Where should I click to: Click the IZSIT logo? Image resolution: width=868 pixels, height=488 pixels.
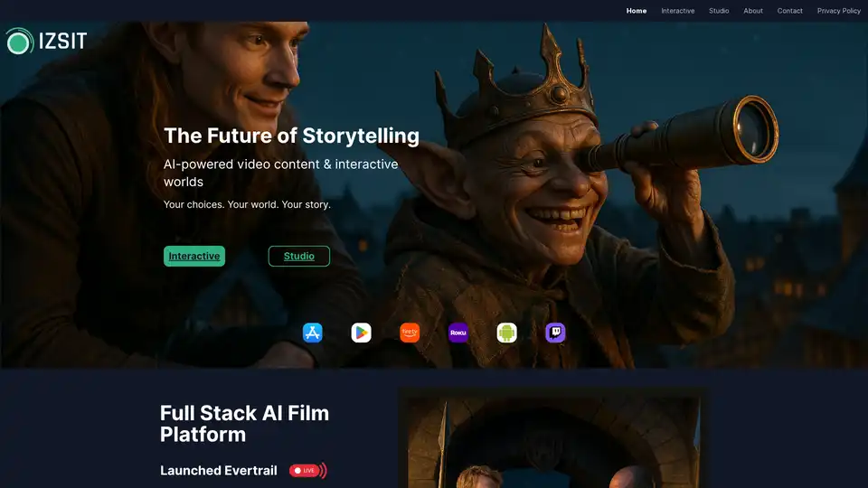click(46, 41)
